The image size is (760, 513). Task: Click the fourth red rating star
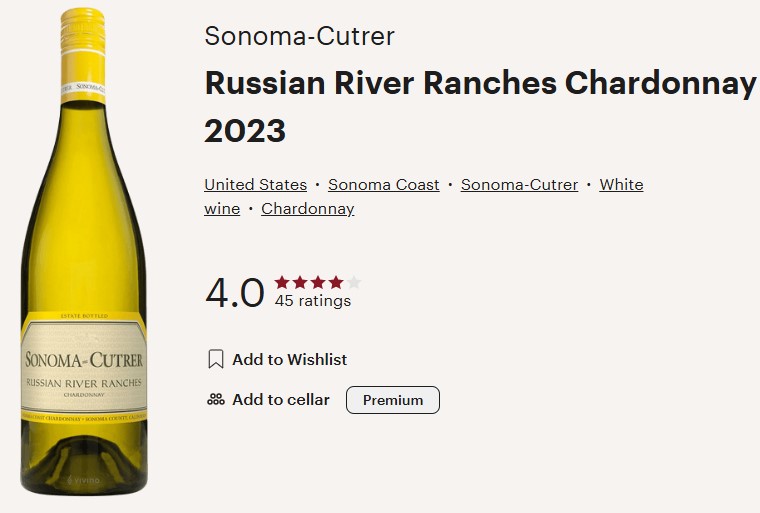336,282
